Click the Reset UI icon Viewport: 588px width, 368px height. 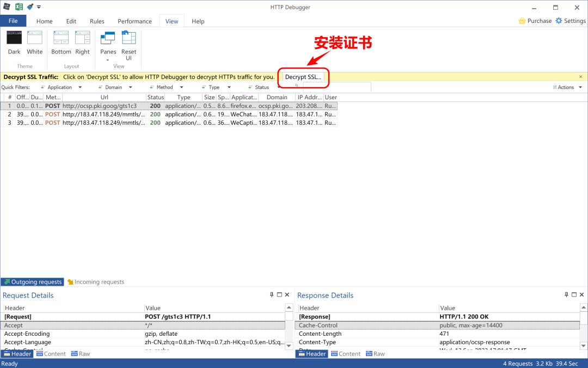[128, 45]
